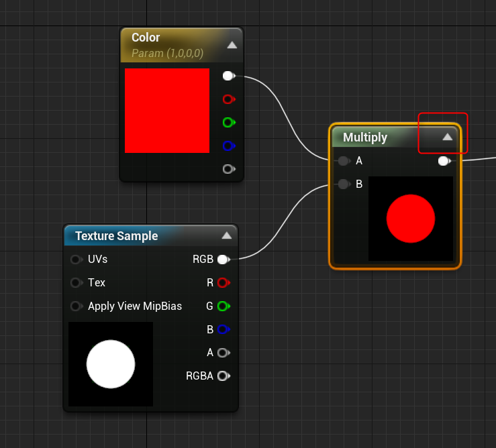Collapse the Texture Sample node preview
Viewport: 496px width, 448px height.
point(226,235)
